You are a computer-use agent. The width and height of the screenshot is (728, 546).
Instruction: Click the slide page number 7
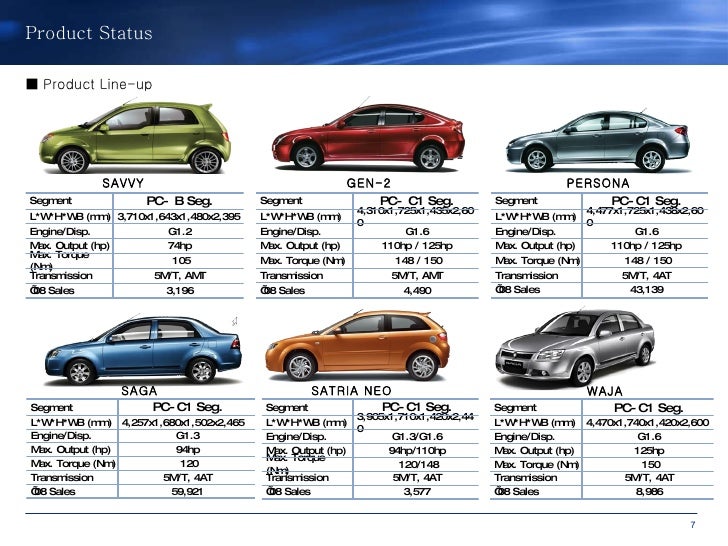pyautogui.click(x=693, y=525)
